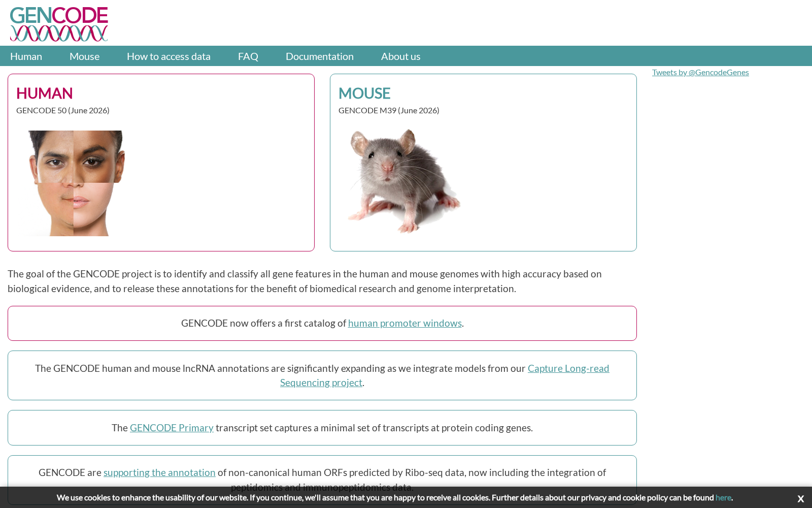
Task: Click 'GENCODE 50 (June 2026)' text
Action: [x=63, y=110]
